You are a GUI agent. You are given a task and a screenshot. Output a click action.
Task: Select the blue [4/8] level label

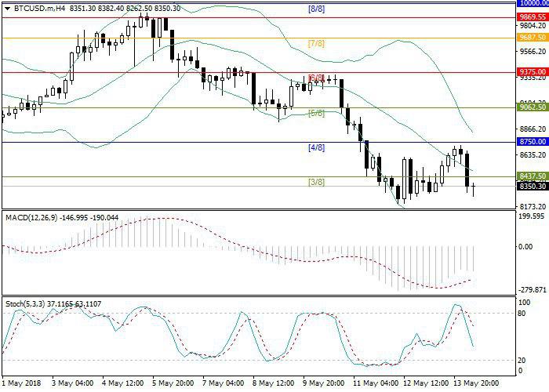point(316,147)
